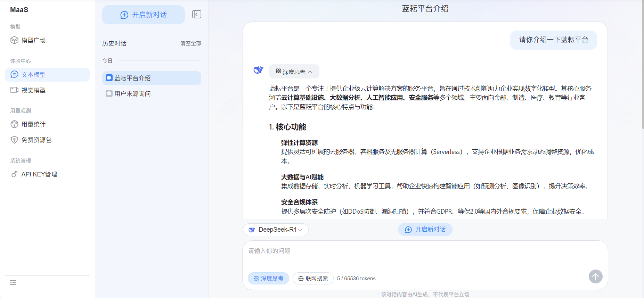Click the 弹性计算资源 subheading
The height and width of the screenshot is (298, 644).
[299, 143]
